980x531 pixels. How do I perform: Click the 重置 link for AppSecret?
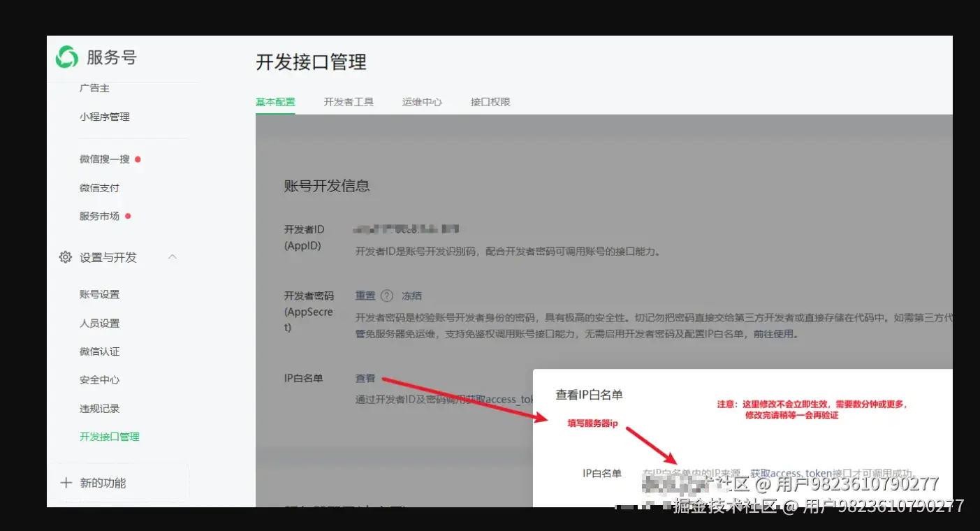click(365, 296)
